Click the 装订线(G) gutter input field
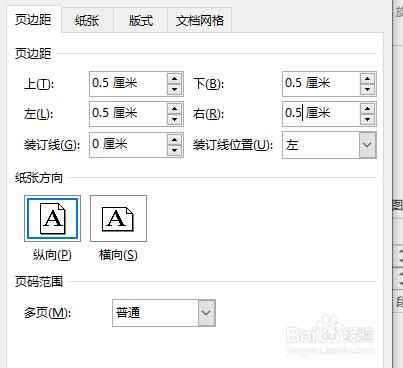The height and width of the screenshot is (368, 403). (128, 145)
